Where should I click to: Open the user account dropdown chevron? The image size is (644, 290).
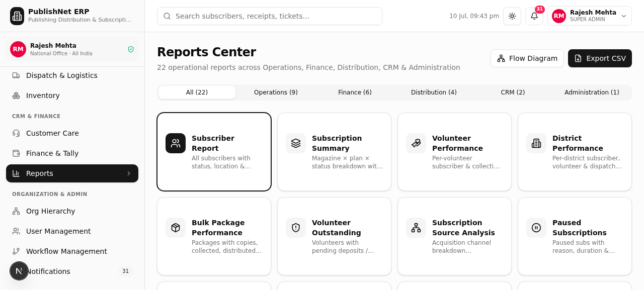pyautogui.click(x=624, y=16)
